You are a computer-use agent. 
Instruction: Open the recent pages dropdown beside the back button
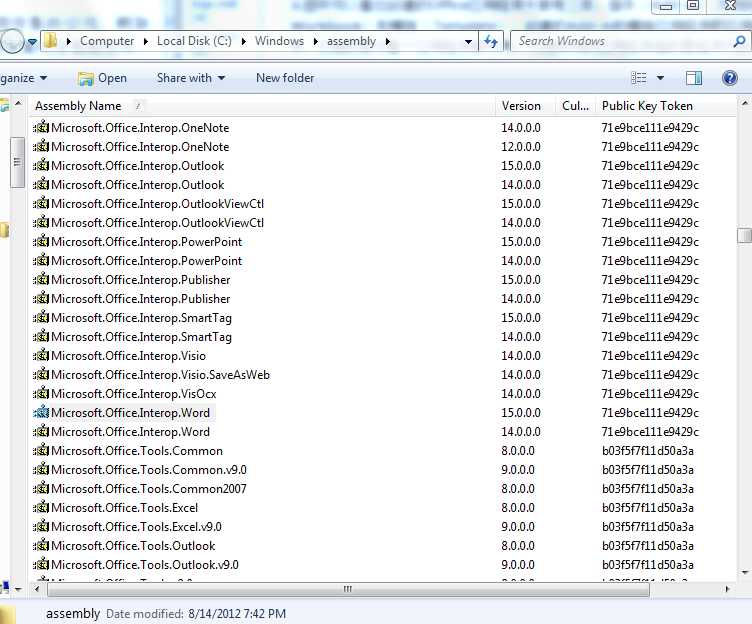coord(32,42)
